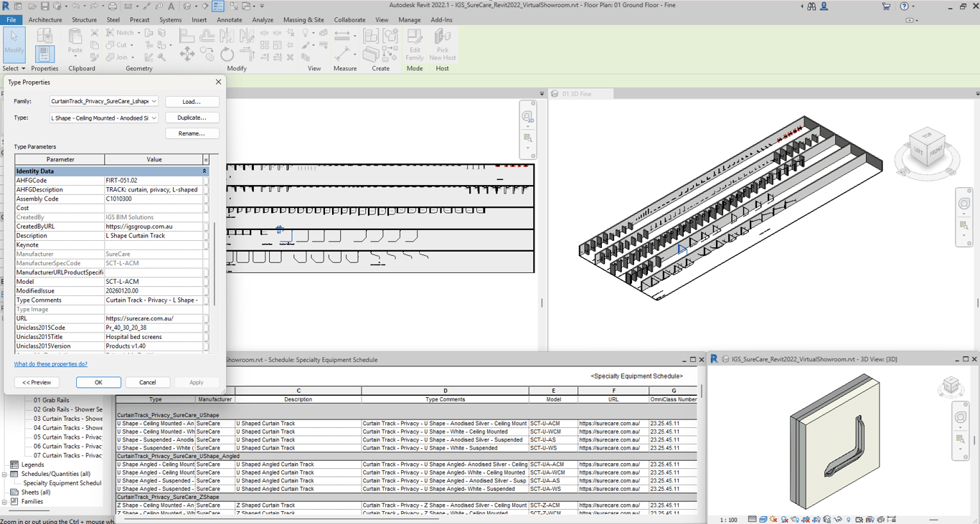
Task: Open the Select panel dropdown
Action: coord(14,69)
